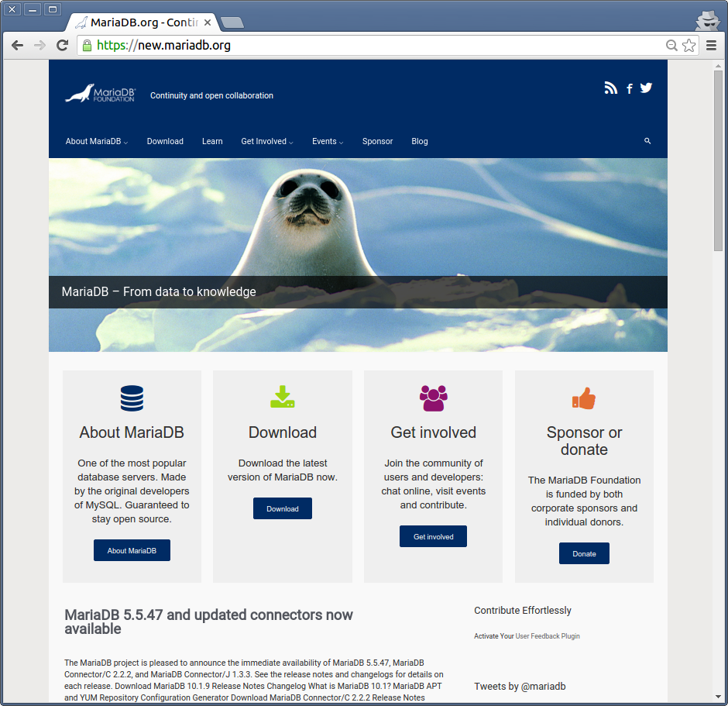Click the Get involved card heading
Screen dimensions: 728x706
[x=433, y=432]
